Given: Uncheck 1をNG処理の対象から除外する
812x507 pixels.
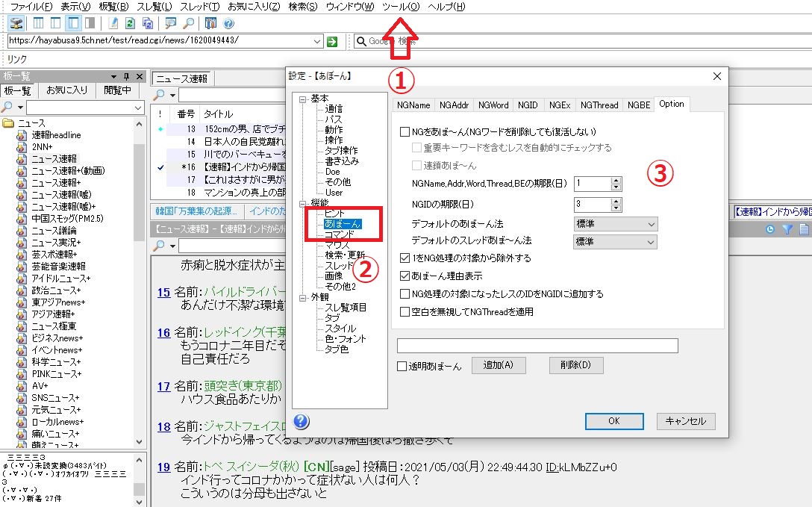Looking at the screenshot, I should click(x=405, y=258).
